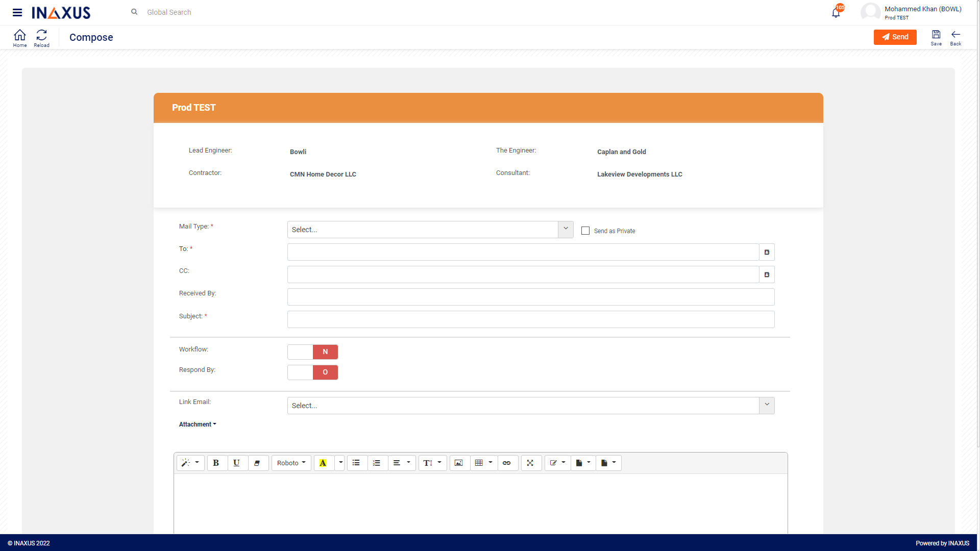Click the Send button

[895, 37]
